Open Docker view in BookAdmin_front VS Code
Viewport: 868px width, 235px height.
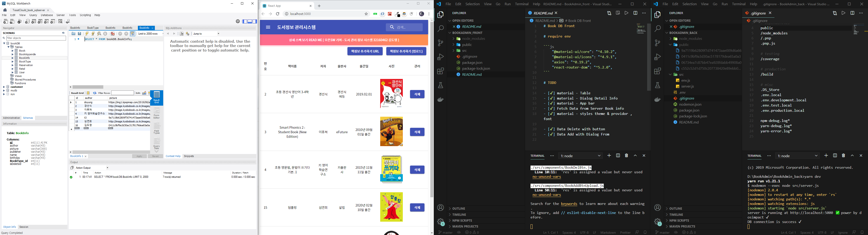pos(440,100)
